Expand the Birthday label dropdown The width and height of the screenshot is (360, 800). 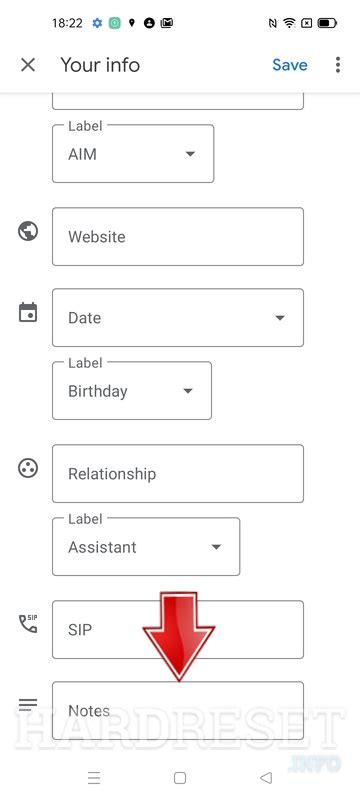pos(132,391)
